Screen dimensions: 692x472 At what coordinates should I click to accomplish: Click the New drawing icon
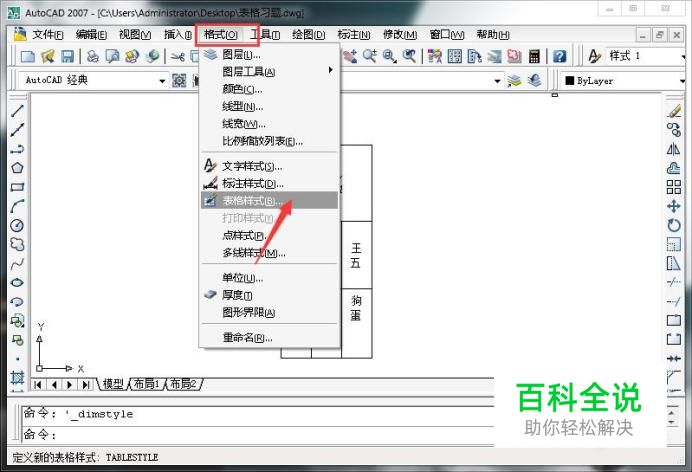click(28, 56)
